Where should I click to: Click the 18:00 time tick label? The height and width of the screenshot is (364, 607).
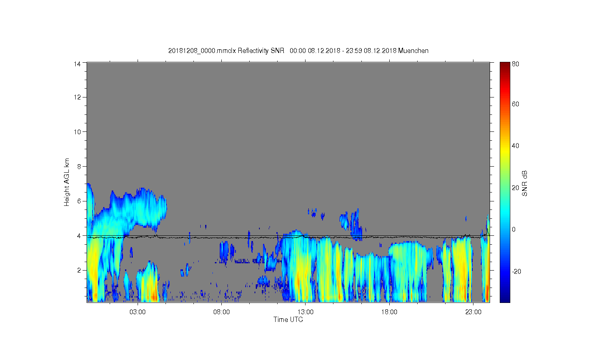tap(389, 312)
